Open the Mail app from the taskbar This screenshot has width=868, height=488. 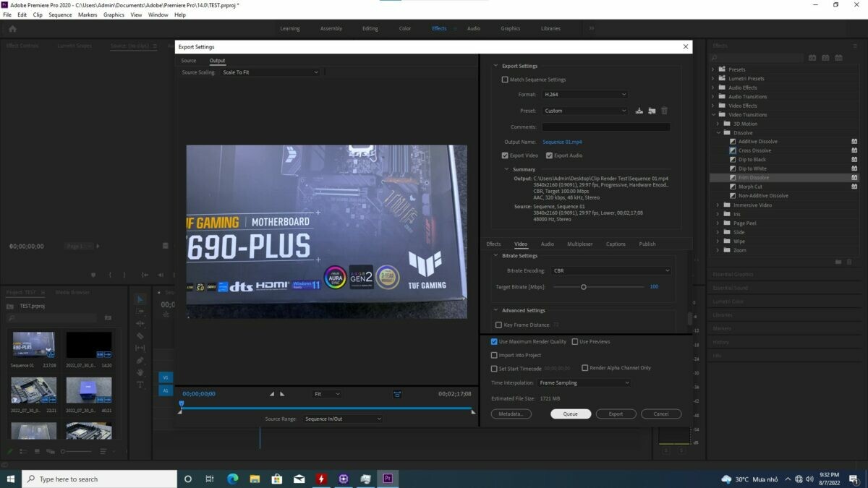[x=299, y=479]
